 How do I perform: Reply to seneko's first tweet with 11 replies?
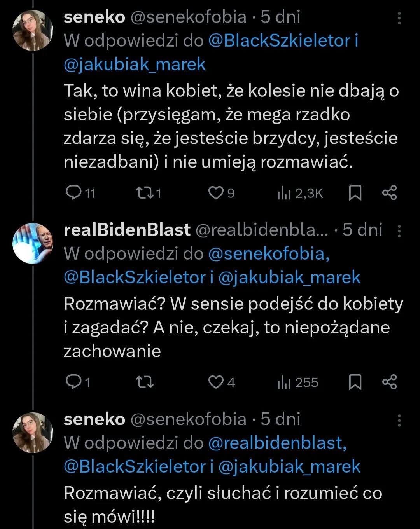click(x=73, y=192)
